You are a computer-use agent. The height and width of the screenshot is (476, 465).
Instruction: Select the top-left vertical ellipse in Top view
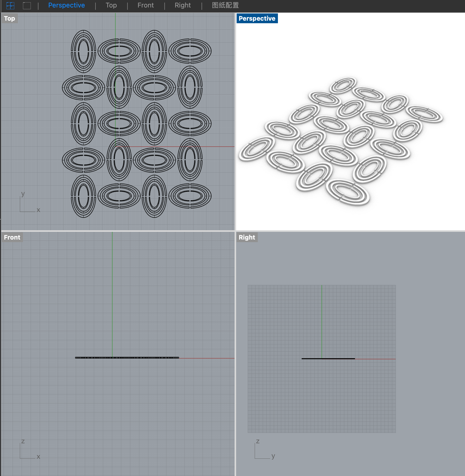pos(83,51)
